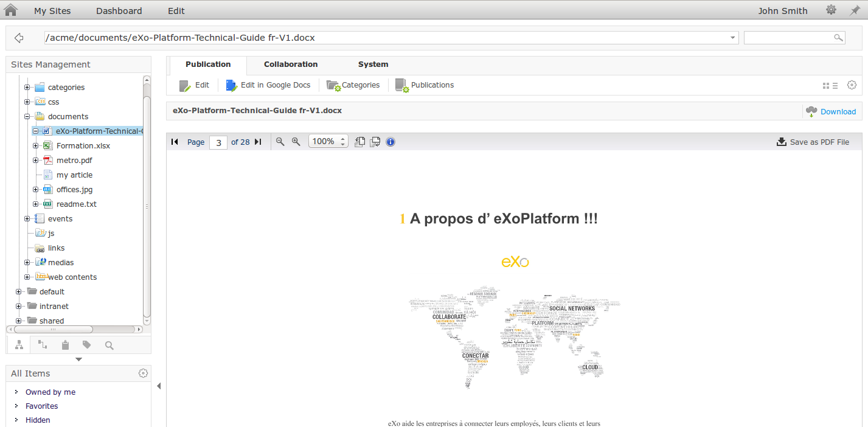The image size is (868, 427).
Task: Show the relations sidebar view
Action: (x=42, y=345)
